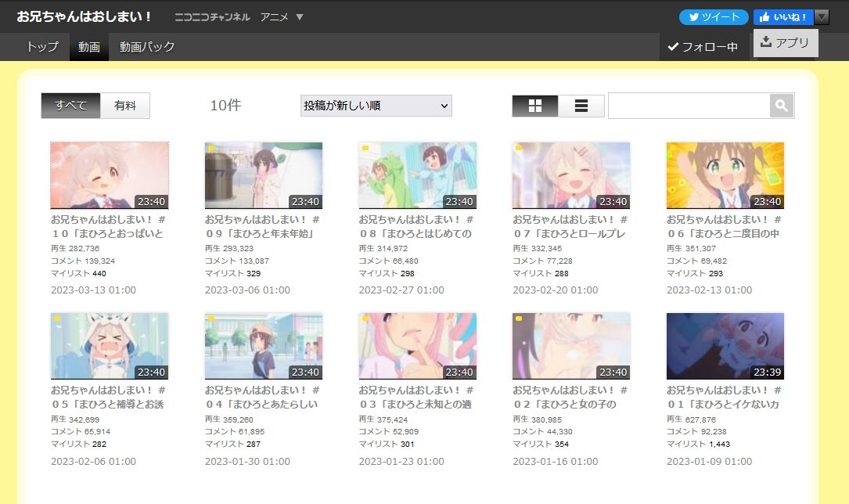
Task: Click title link #08「まひろとはじめての
Action: click(416, 227)
